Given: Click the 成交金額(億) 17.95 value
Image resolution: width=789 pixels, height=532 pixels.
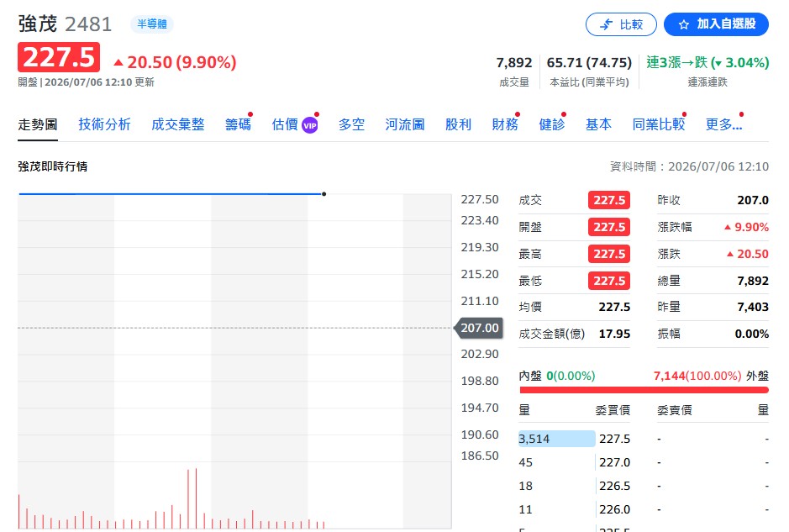Looking at the screenshot, I should click(x=614, y=334).
